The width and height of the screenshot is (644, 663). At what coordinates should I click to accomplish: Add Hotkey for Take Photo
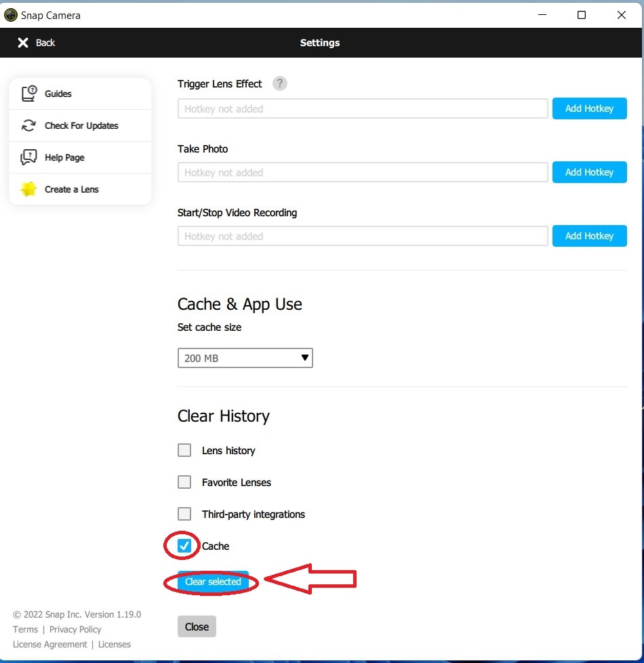click(x=589, y=172)
